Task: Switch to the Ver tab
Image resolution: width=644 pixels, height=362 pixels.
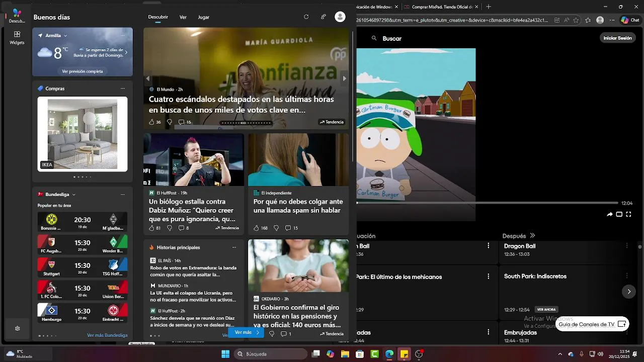Action: tap(183, 17)
